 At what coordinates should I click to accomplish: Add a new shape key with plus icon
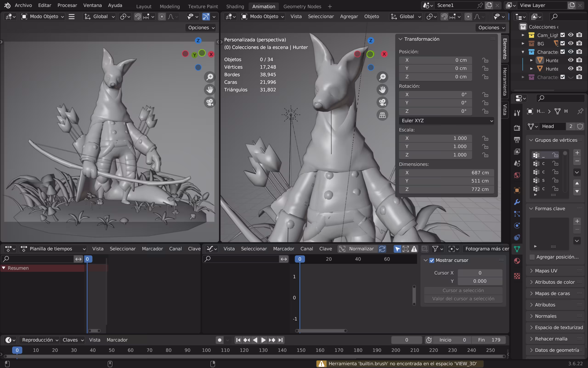tap(577, 221)
